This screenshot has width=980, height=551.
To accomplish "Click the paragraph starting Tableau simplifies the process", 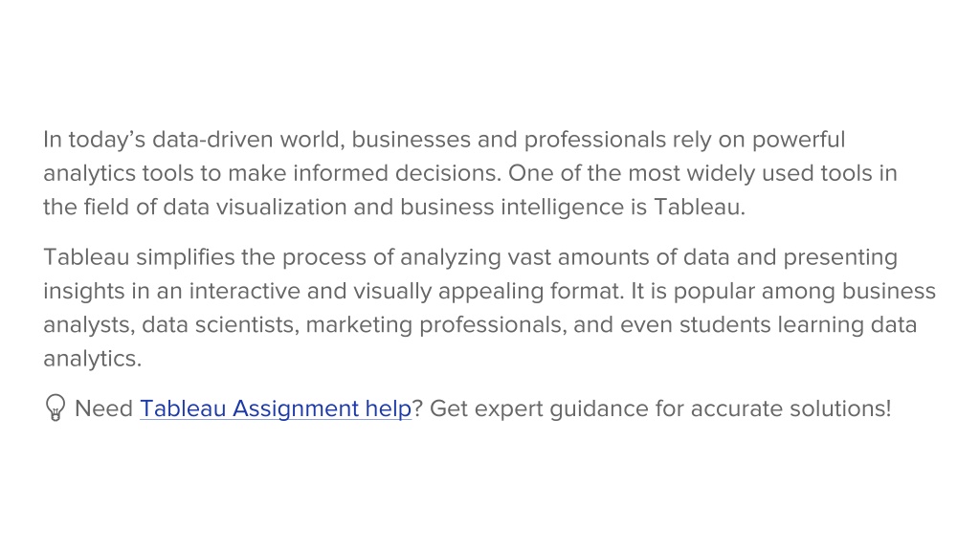I will [x=489, y=308].
